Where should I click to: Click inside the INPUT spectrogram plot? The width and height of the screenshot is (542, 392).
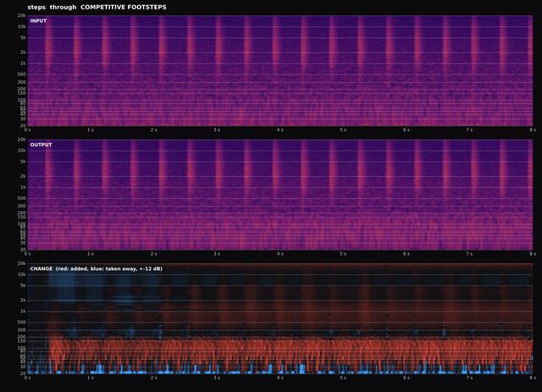click(280, 70)
